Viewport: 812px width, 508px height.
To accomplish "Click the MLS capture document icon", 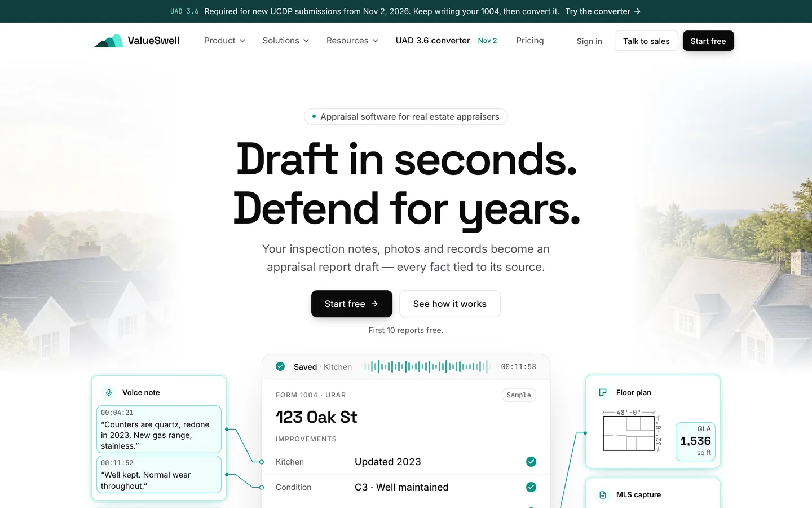I will point(603,495).
